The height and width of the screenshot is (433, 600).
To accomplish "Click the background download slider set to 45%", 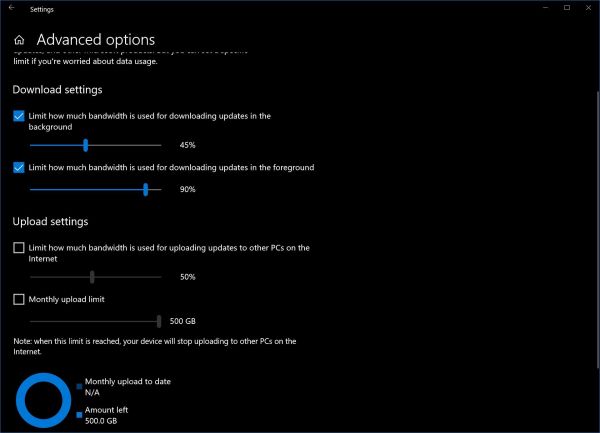I will point(86,145).
